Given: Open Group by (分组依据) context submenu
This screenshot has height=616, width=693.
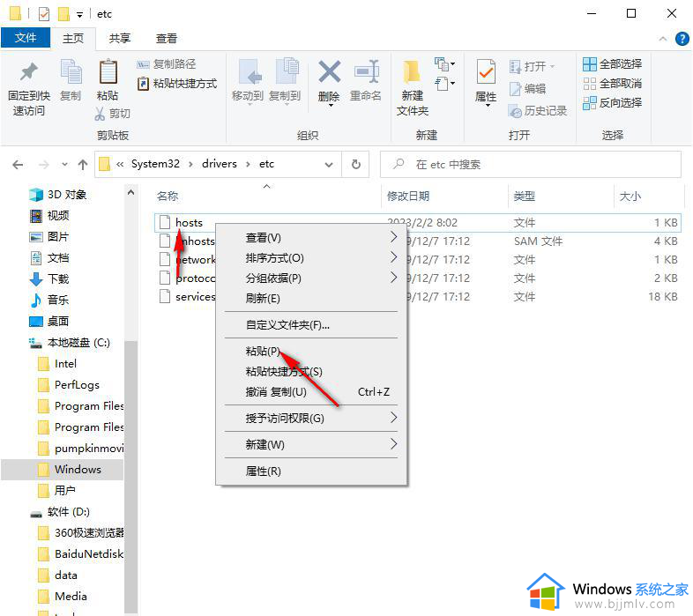Looking at the screenshot, I should (311, 278).
